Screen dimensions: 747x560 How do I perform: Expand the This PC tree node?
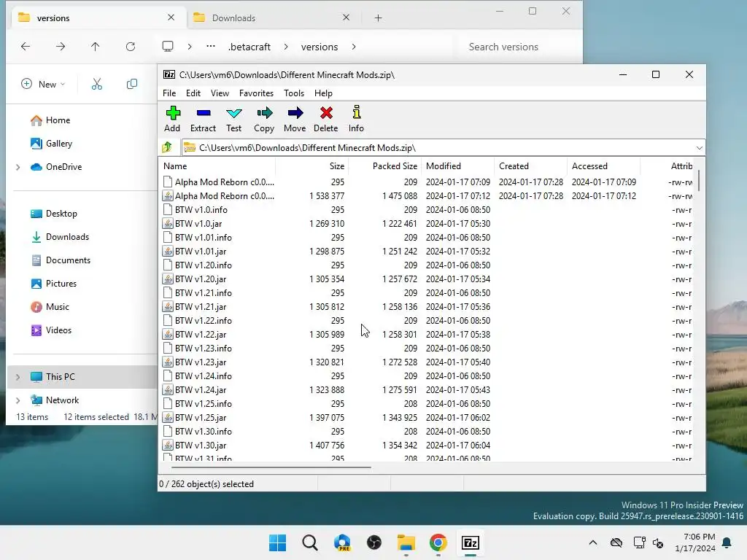[x=18, y=377]
